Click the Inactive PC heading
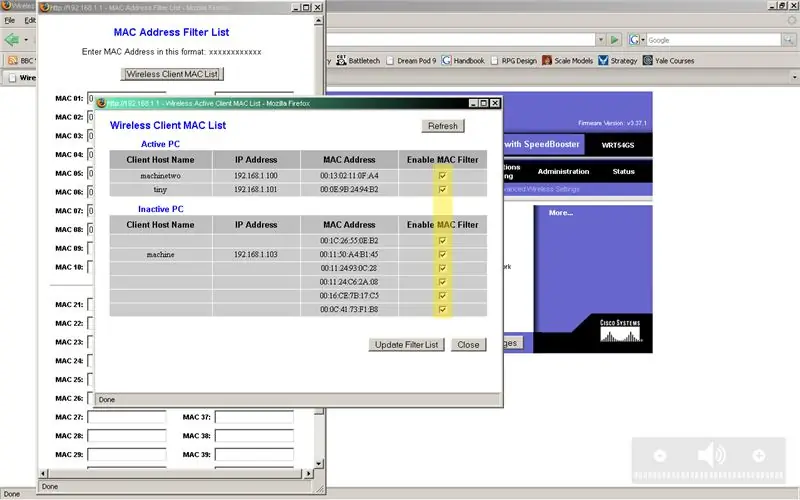 click(x=161, y=209)
